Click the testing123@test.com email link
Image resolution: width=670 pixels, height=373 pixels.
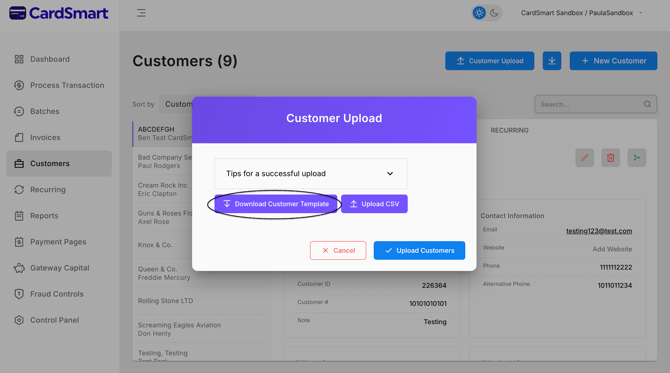point(599,231)
